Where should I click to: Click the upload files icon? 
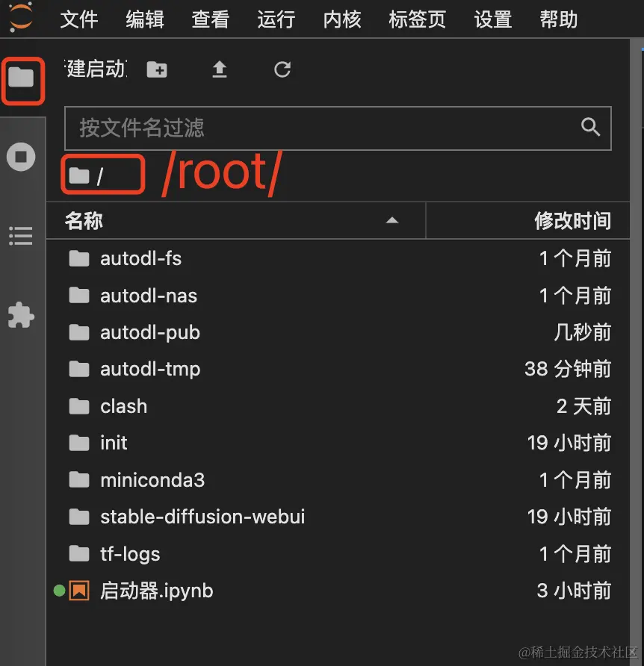pyautogui.click(x=220, y=69)
